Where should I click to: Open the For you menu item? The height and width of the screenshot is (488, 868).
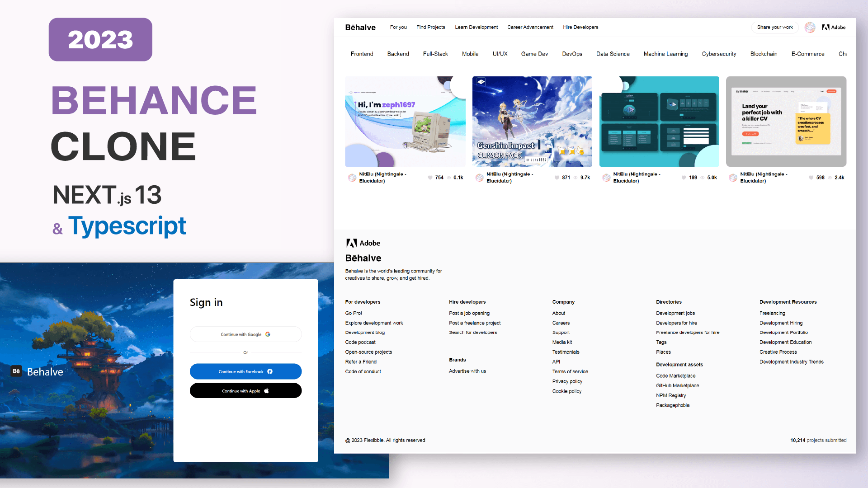pos(398,28)
